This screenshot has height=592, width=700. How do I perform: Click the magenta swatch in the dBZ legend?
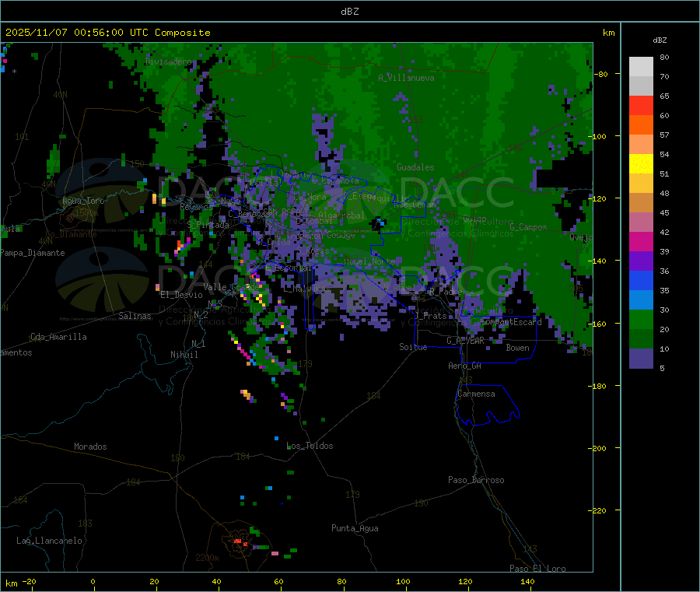click(641, 241)
